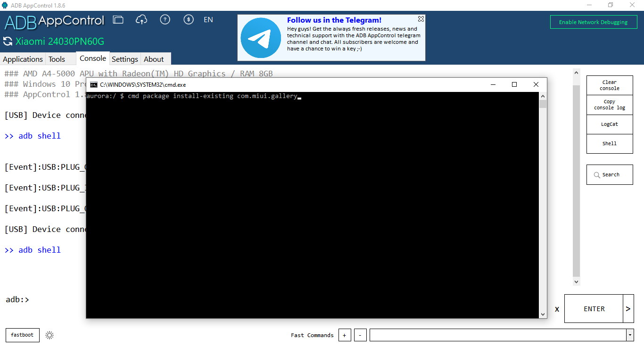Open the Applications tab
The height and width of the screenshot is (347, 644).
[x=23, y=59]
